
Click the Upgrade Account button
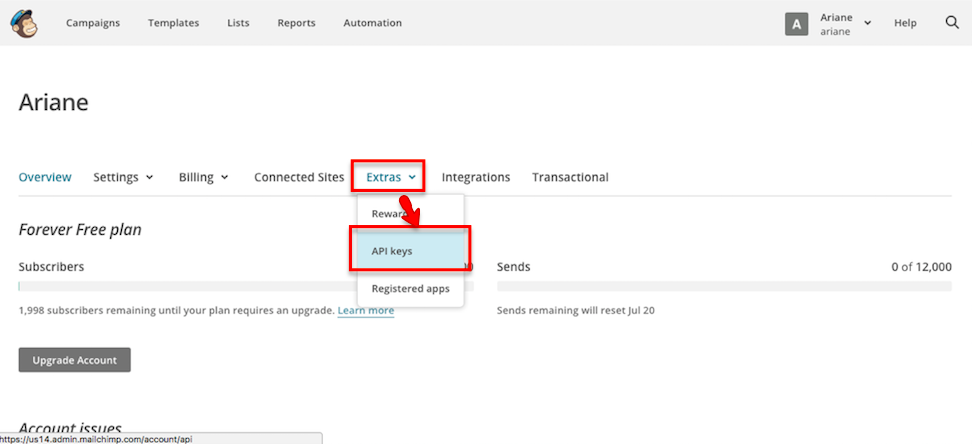pos(74,360)
